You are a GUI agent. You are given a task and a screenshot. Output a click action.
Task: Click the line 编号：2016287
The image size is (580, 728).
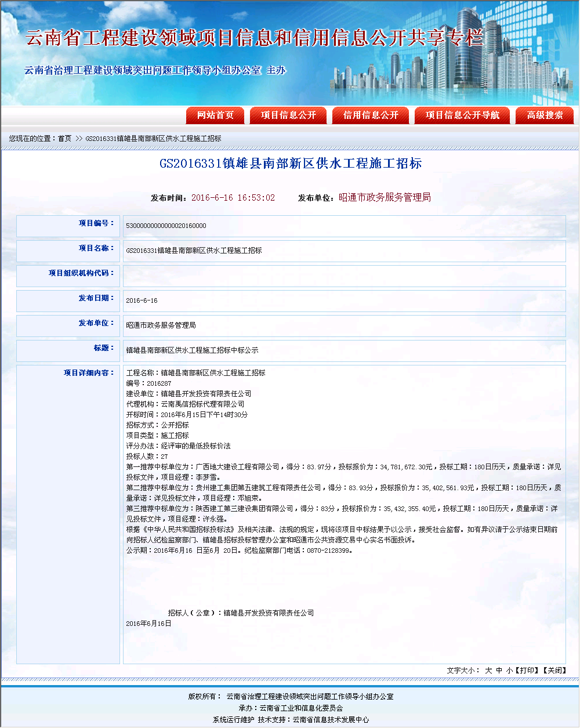click(148, 383)
